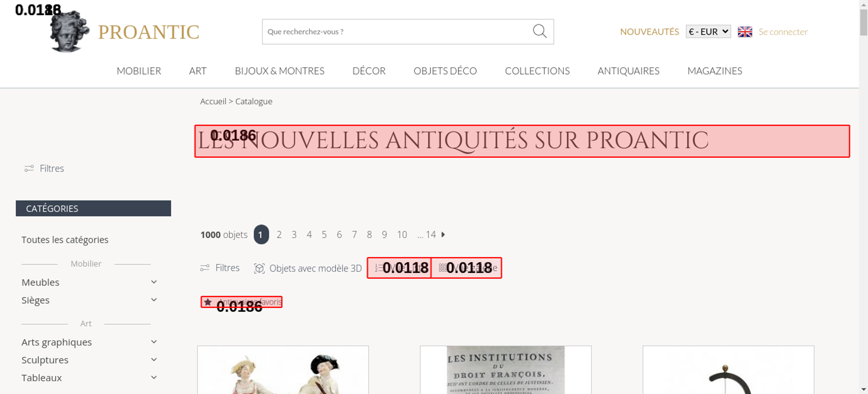This screenshot has height=394, width=868.
Task: Open the MOBILIER menu
Action: [x=139, y=71]
